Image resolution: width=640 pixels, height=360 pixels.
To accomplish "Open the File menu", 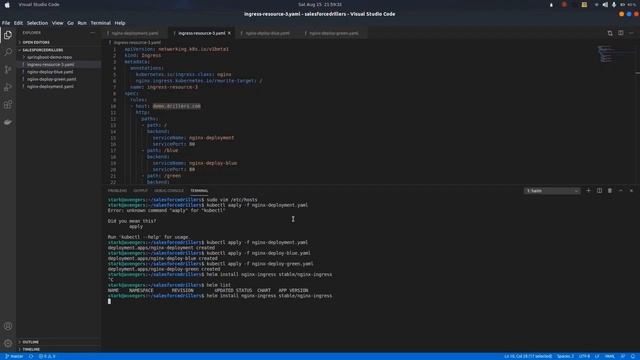I will pyautogui.click(x=6, y=23).
